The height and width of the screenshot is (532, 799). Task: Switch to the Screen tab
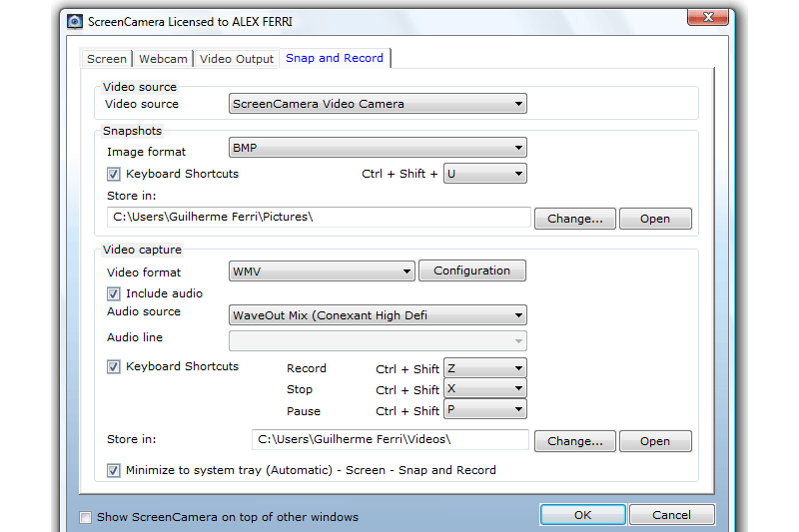pyautogui.click(x=107, y=59)
